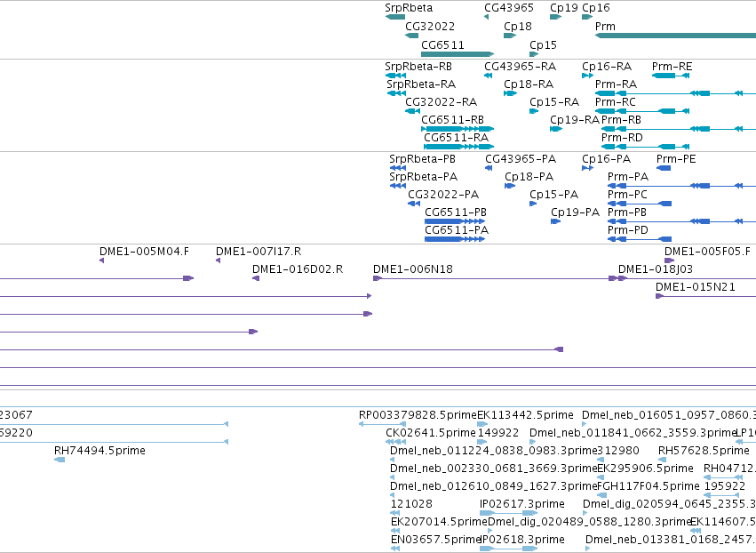Click the Cp18 gene label

[x=518, y=26]
